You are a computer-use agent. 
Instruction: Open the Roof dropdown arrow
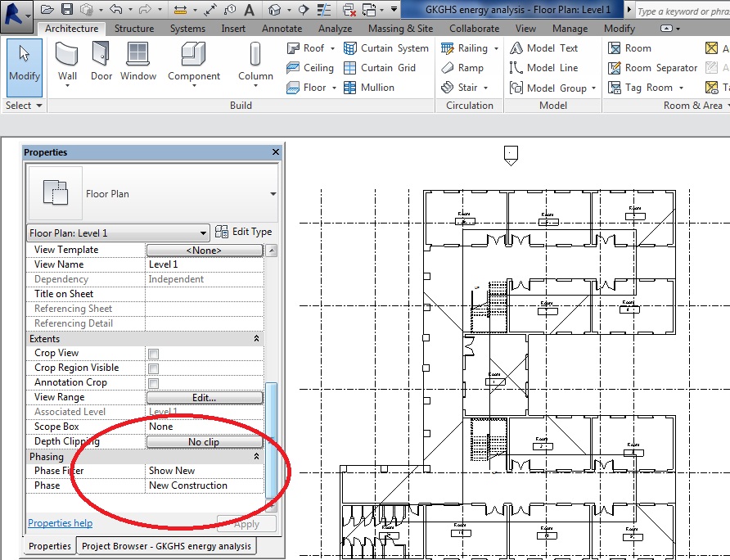point(332,48)
